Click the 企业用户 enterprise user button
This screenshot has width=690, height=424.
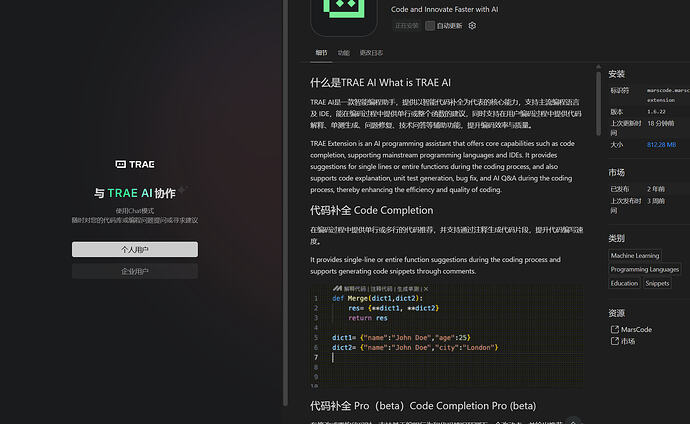[135, 271]
